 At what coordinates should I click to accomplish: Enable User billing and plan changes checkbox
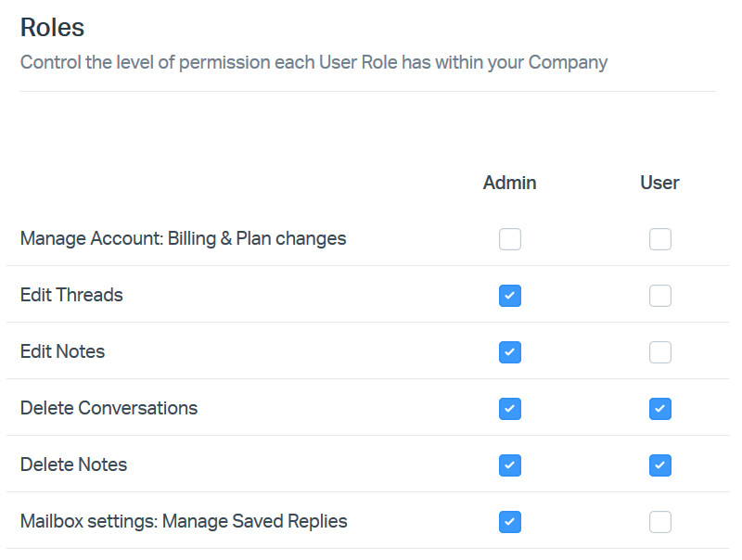[659, 239]
